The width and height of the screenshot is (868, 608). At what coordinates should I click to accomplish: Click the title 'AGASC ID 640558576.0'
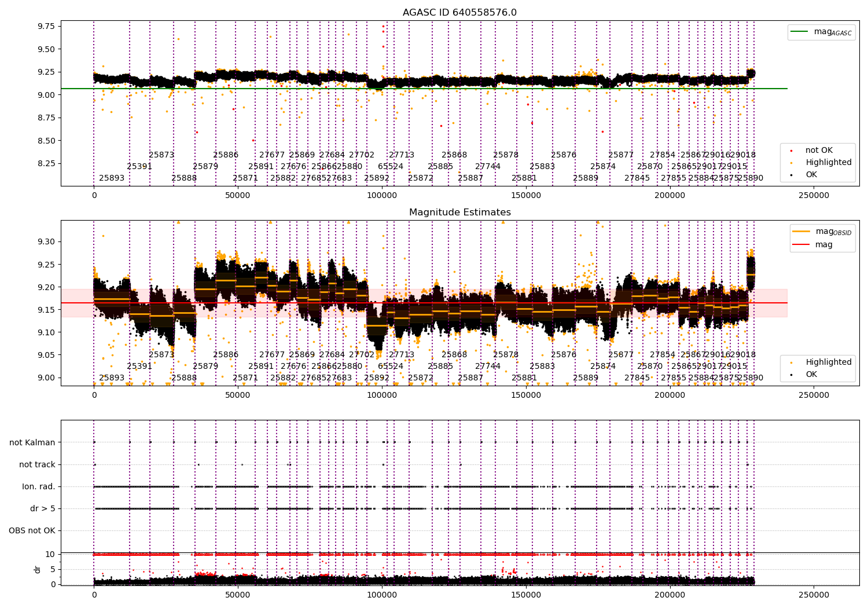click(x=459, y=13)
